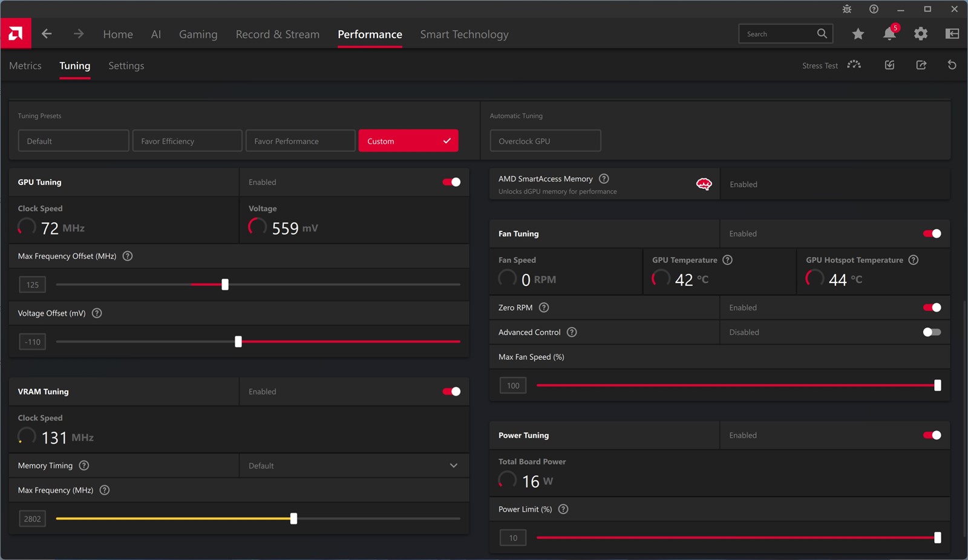968x560 pixels.
Task: Click the Max Fan Speed slider handle
Action: coord(938,385)
